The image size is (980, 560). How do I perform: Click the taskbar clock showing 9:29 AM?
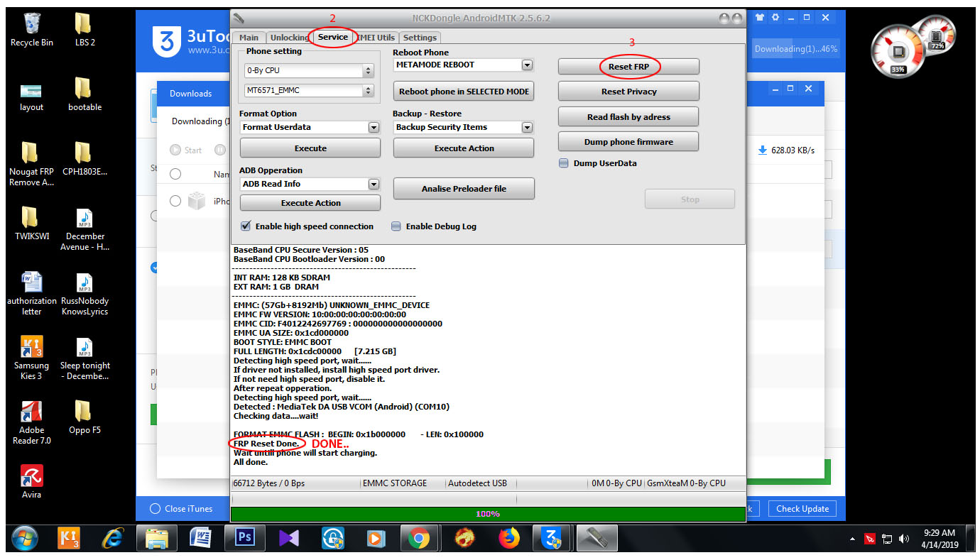tap(939, 539)
